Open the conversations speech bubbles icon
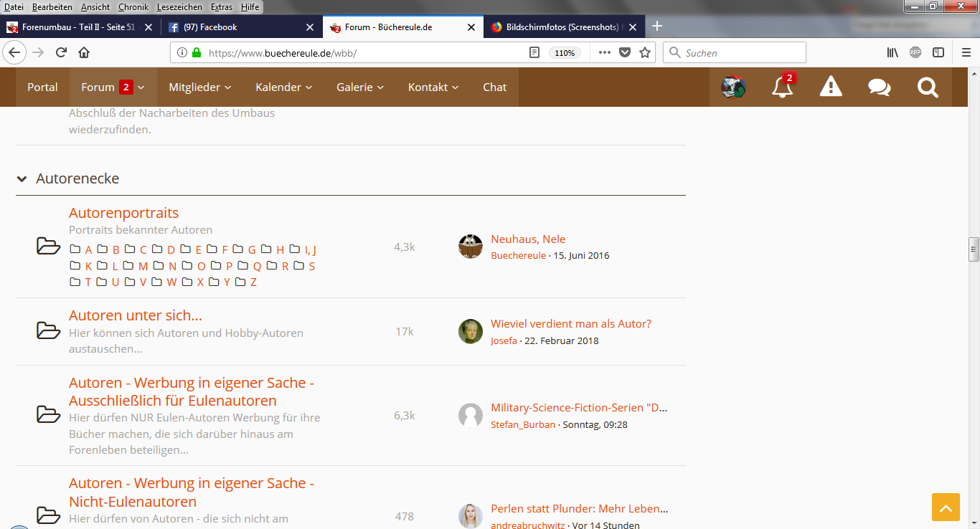Viewport: 980px width, 529px height. point(879,87)
